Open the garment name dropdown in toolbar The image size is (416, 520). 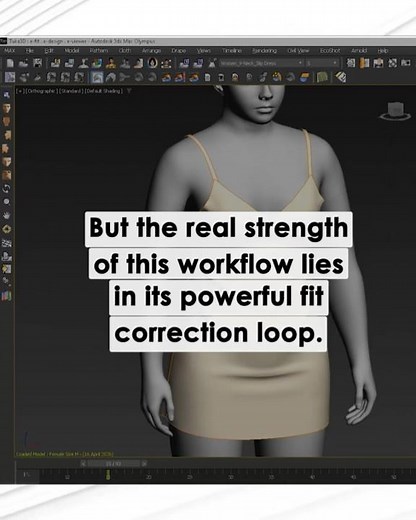coord(261,63)
